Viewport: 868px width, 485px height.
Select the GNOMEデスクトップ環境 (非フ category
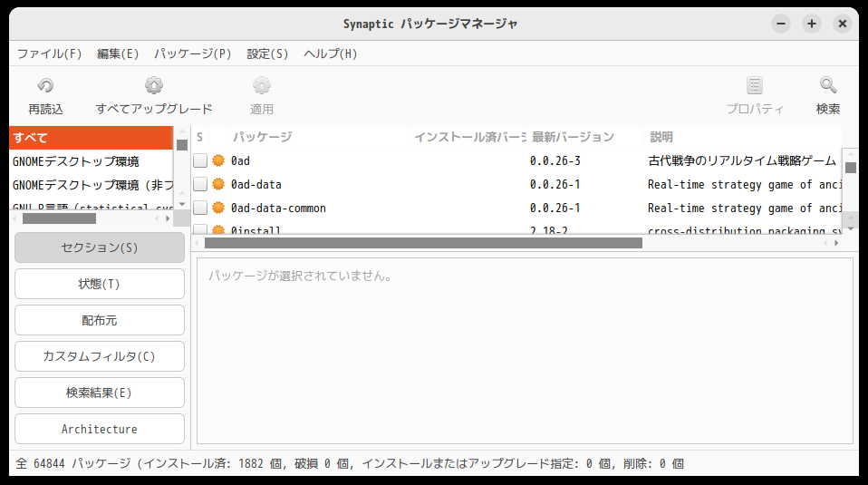(91, 186)
